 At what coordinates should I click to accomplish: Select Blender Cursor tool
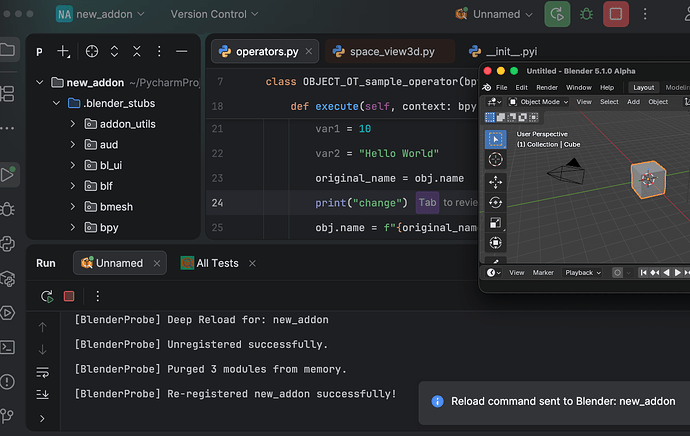[x=495, y=159]
